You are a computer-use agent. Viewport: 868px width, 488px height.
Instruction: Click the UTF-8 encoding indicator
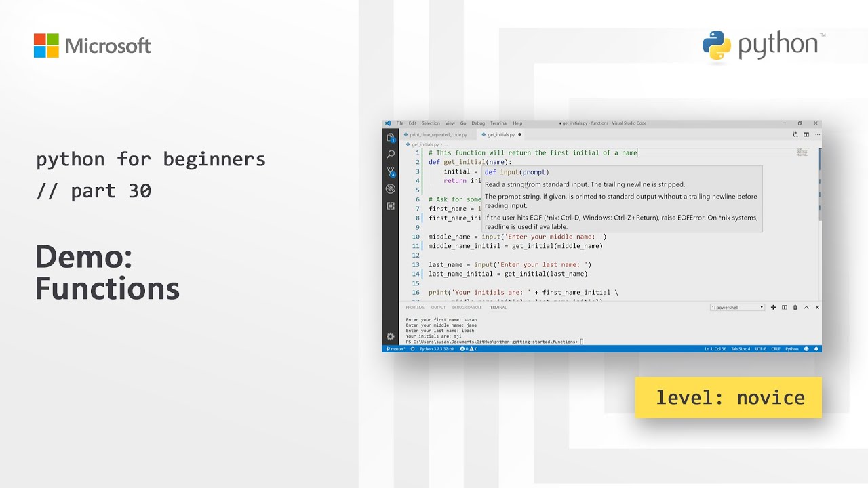pyautogui.click(x=761, y=349)
